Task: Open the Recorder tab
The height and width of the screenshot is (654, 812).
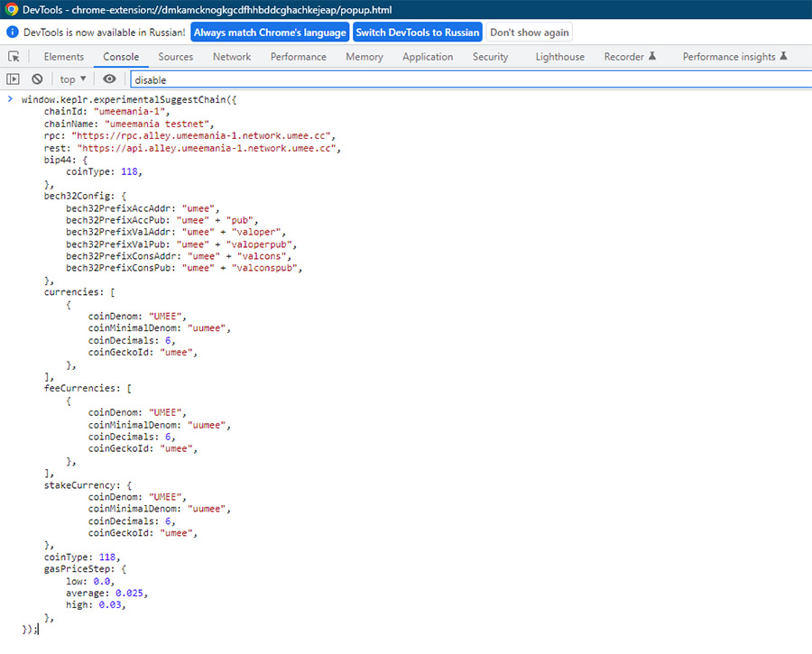Action: tap(630, 57)
